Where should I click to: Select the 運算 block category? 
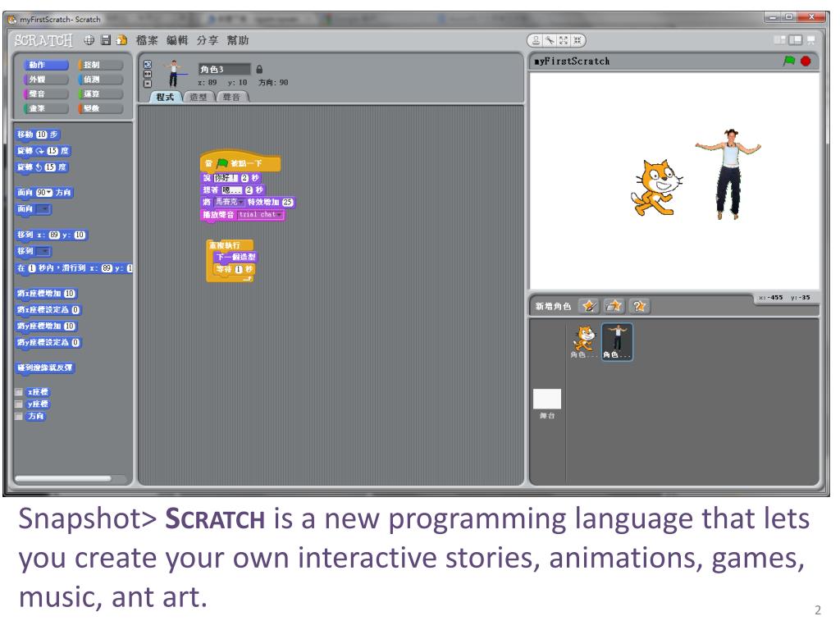(101, 94)
